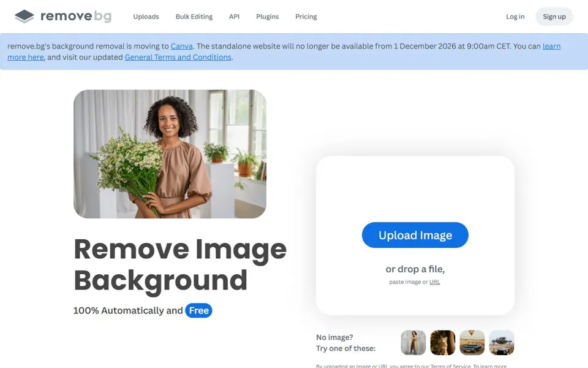
Task: Click the woman with flowers hero image
Action: pyautogui.click(x=170, y=154)
